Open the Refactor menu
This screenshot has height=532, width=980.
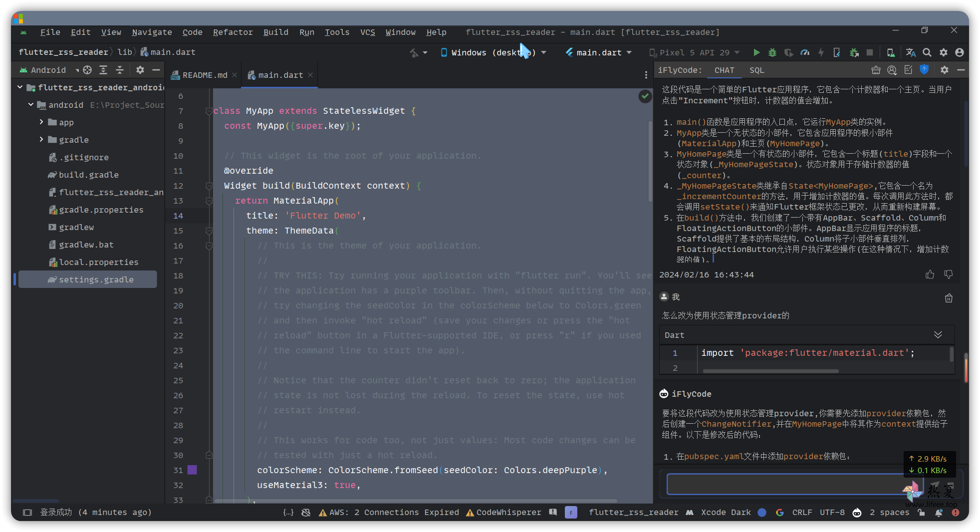pyautogui.click(x=233, y=32)
